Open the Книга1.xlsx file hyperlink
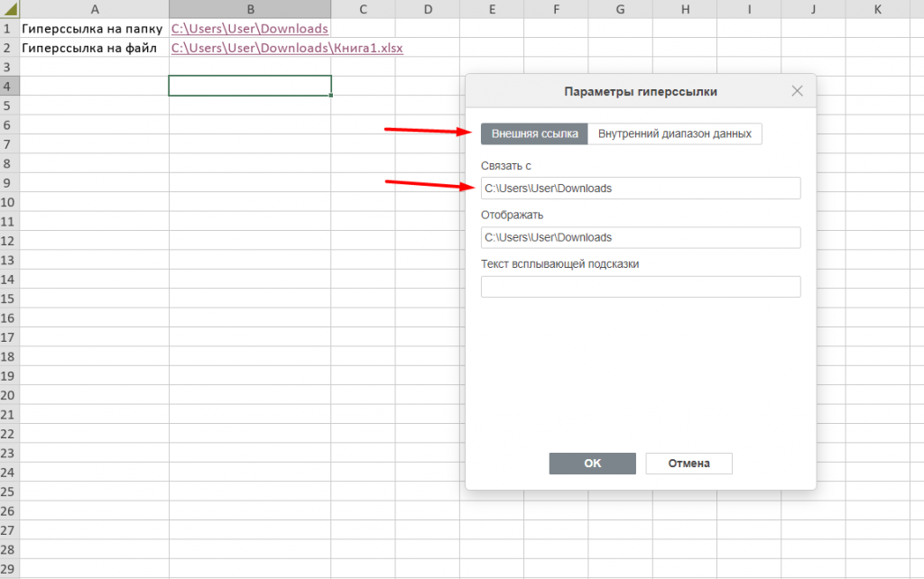 coord(287,48)
